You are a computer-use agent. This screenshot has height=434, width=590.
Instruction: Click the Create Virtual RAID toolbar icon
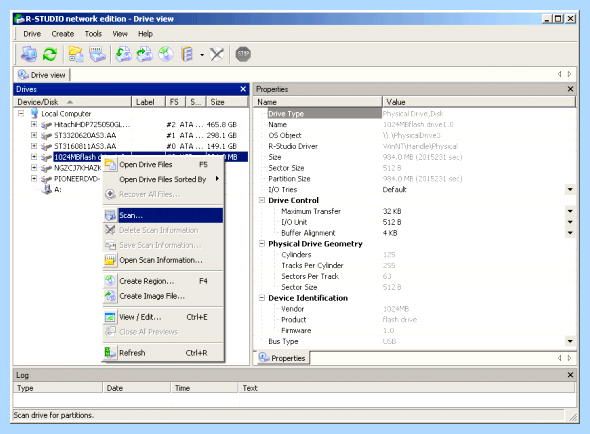[187, 54]
